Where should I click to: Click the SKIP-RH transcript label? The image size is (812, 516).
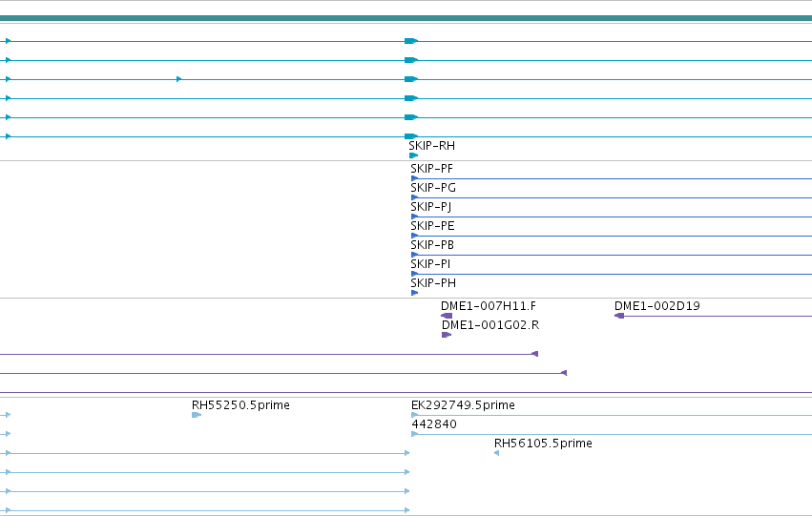[x=432, y=146]
